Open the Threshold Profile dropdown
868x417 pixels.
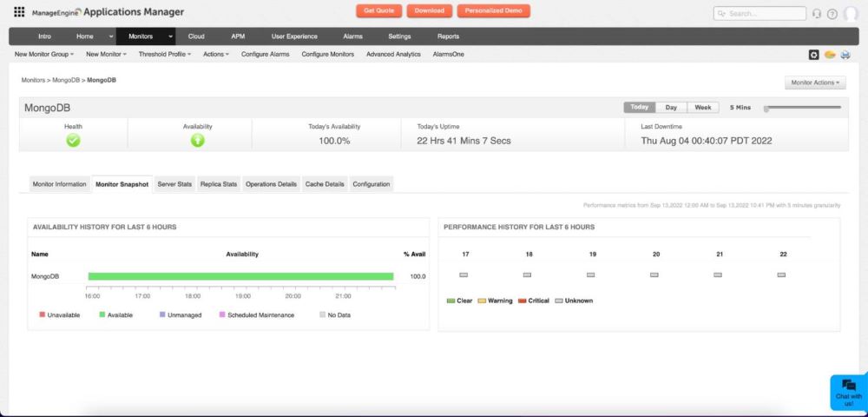click(165, 54)
